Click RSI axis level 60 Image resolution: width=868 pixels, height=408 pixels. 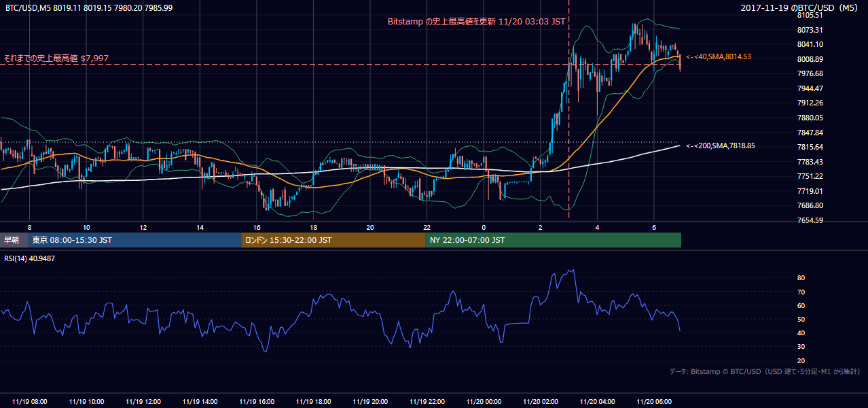[x=801, y=305]
